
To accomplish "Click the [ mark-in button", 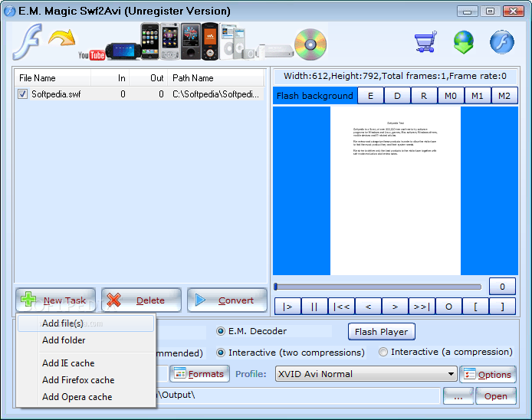I will click(475, 307).
